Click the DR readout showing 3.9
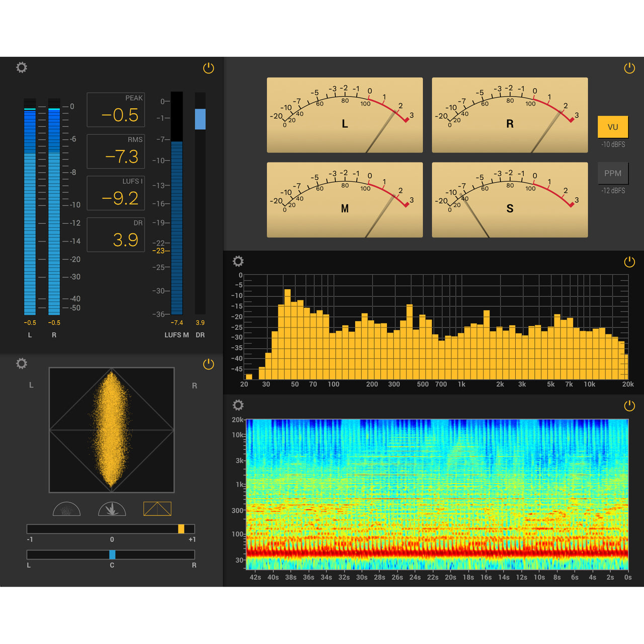Screen dimensions: 644x644 tap(116, 234)
